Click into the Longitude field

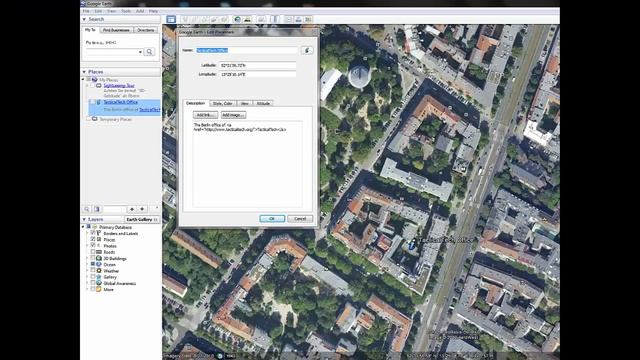point(258,74)
